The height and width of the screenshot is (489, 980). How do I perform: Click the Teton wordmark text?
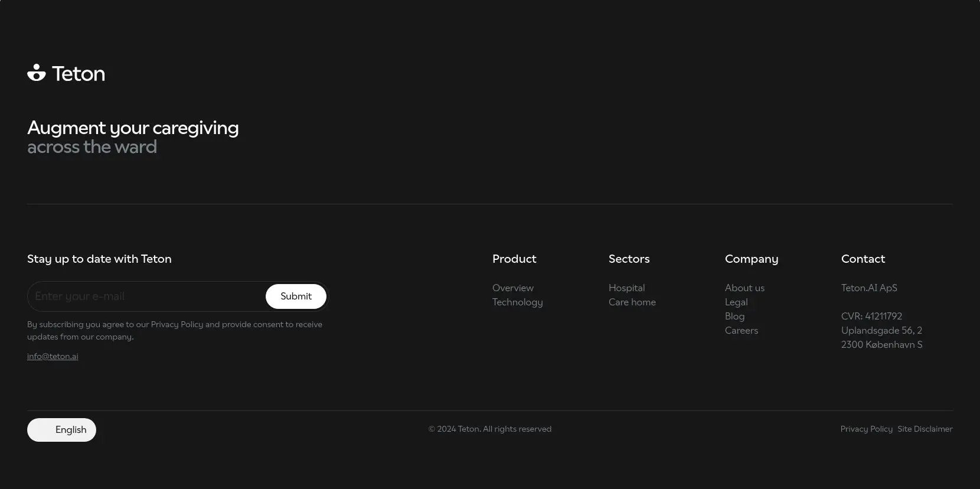tap(79, 73)
